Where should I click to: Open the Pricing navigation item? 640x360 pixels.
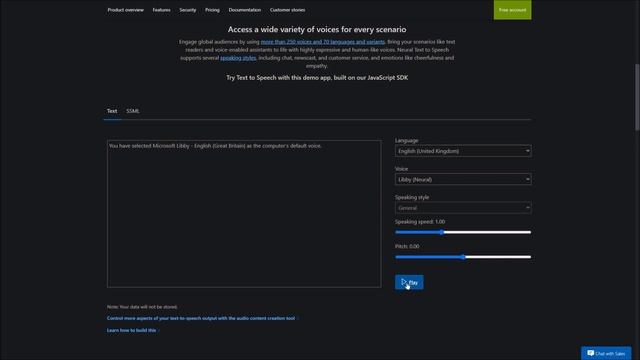[x=212, y=10]
